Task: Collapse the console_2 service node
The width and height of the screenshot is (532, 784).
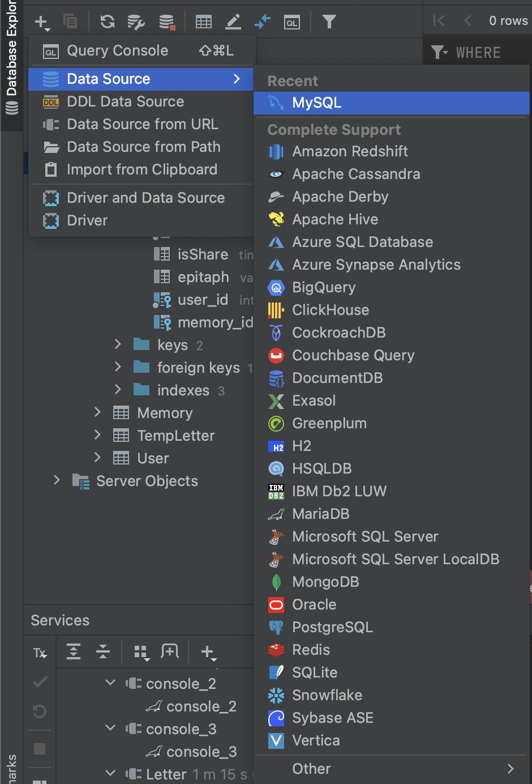Action: tap(111, 683)
